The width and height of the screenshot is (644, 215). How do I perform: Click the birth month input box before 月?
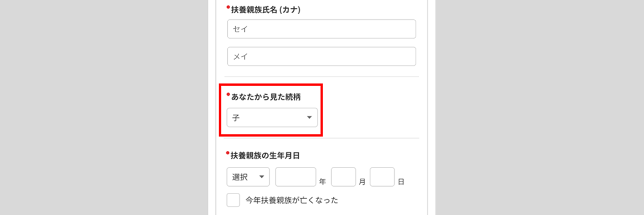pyautogui.click(x=344, y=177)
